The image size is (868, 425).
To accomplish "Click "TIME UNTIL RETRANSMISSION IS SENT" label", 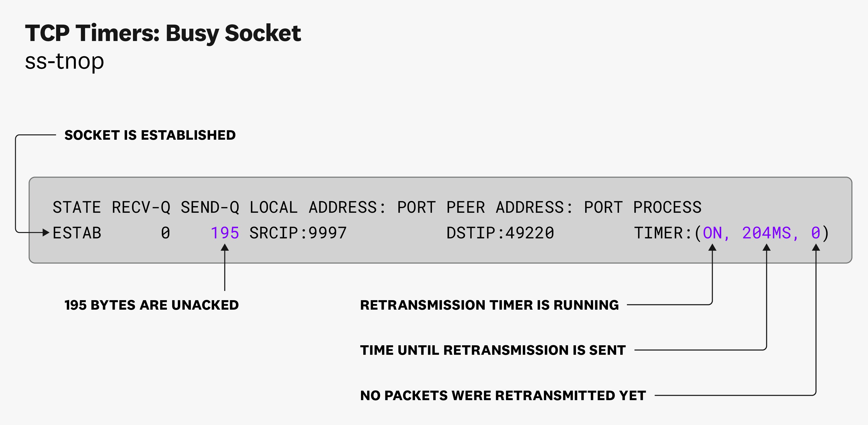I will [x=493, y=350].
